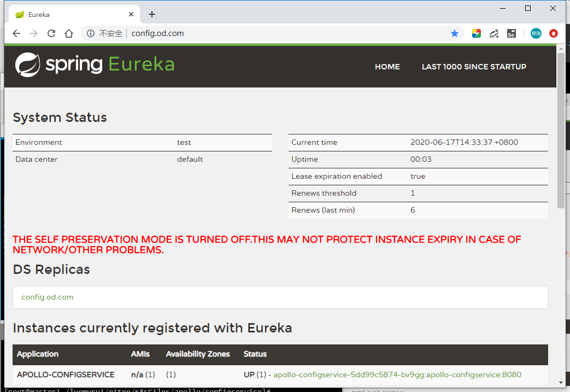
Task: Click the Availability Zones column header
Action: tap(198, 354)
